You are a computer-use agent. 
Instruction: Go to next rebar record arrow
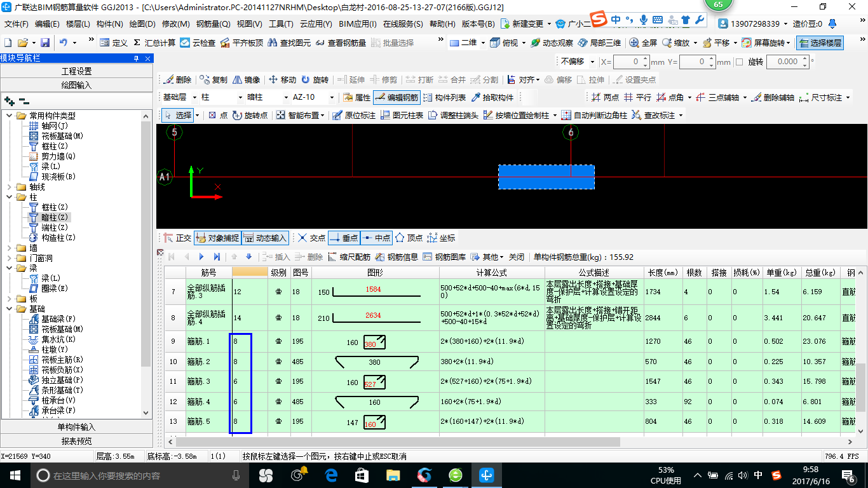coord(201,257)
